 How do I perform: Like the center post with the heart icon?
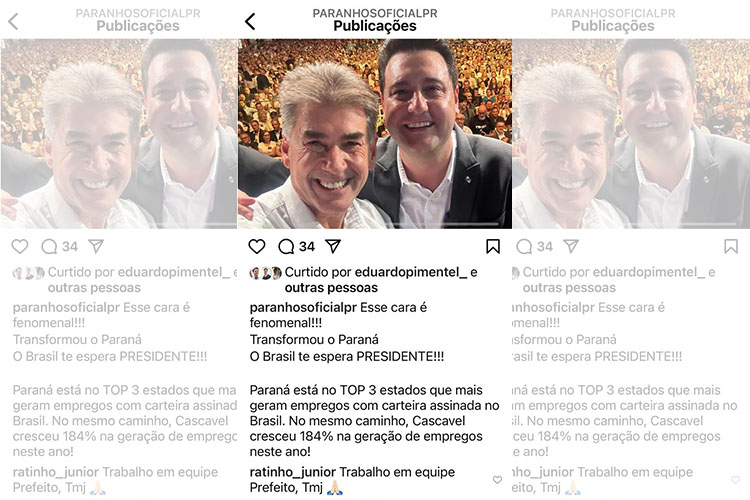[257, 246]
